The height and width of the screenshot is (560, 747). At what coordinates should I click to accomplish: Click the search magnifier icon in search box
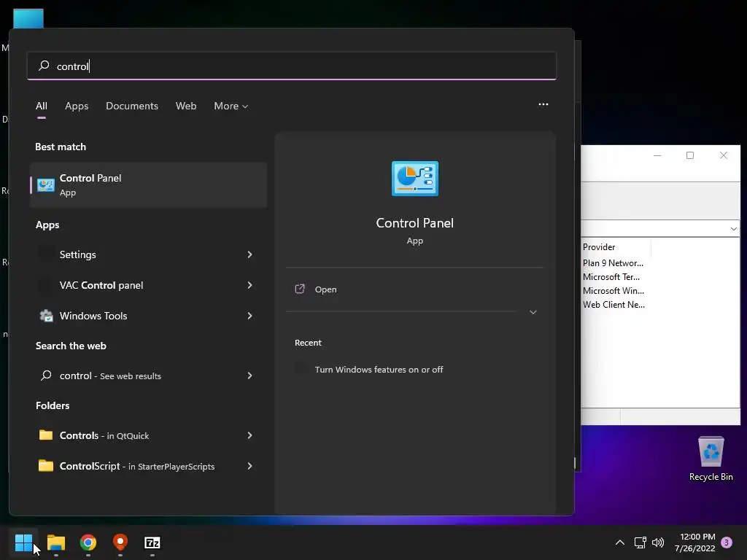44,66
